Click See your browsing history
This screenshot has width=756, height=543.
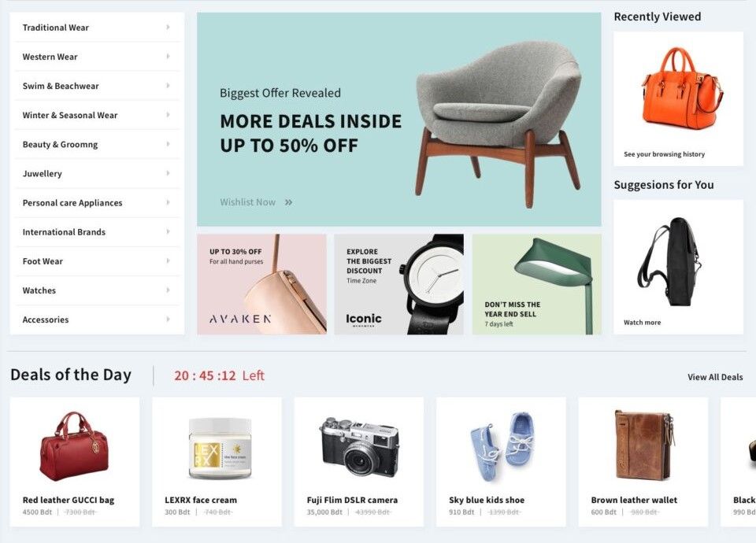tap(664, 154)
